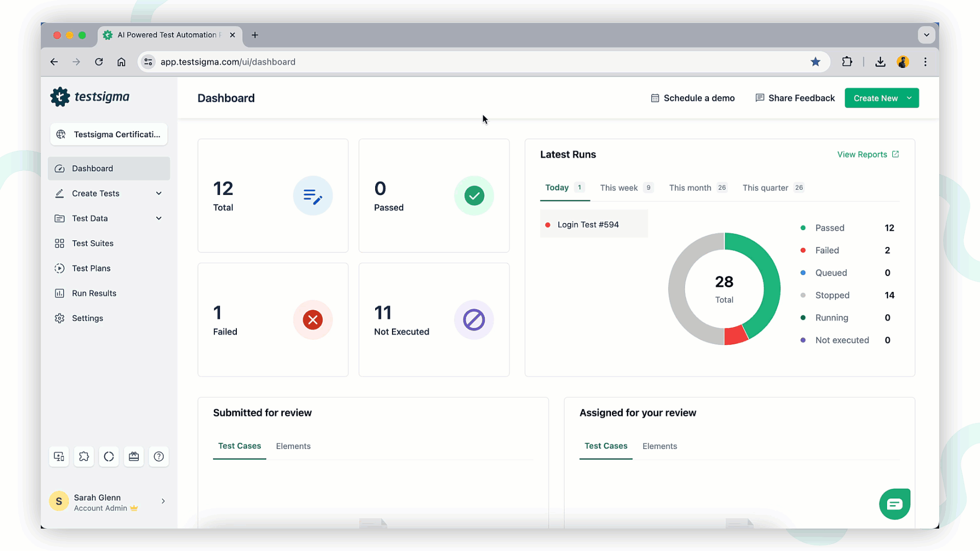Click the Test Plans play icon
This screenshot has height=551, width=980.
(60, 268)
